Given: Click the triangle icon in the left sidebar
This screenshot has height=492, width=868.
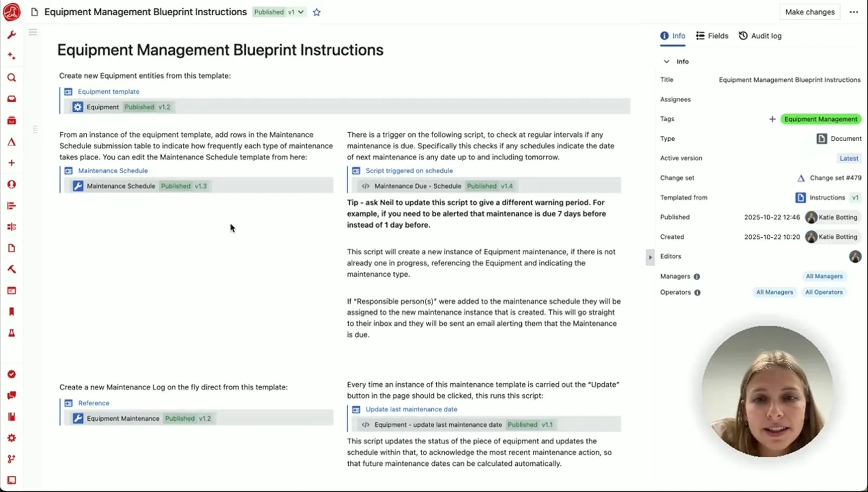Looking at the screenshot, I should tap(11, 142).
